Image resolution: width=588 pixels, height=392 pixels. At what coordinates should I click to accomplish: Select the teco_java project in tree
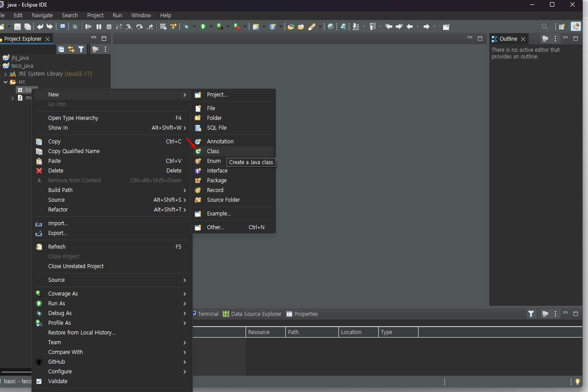pyautogui.click(x=18, y=66)
